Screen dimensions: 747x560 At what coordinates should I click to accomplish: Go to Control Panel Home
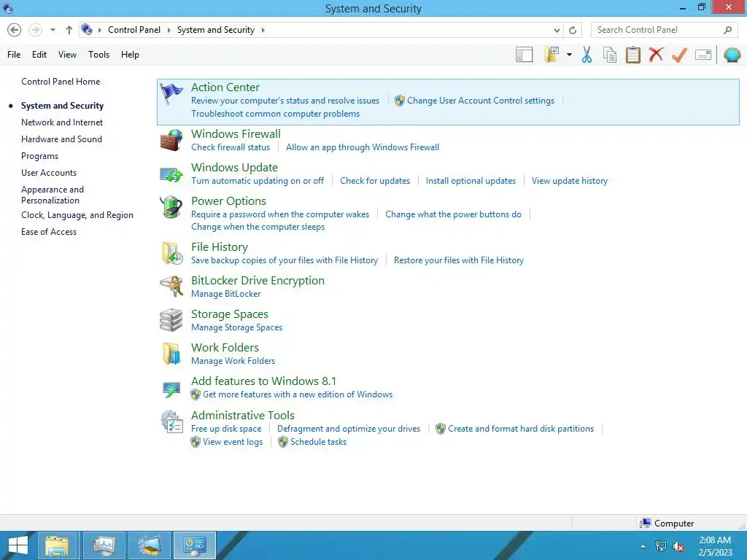[61, 82]
